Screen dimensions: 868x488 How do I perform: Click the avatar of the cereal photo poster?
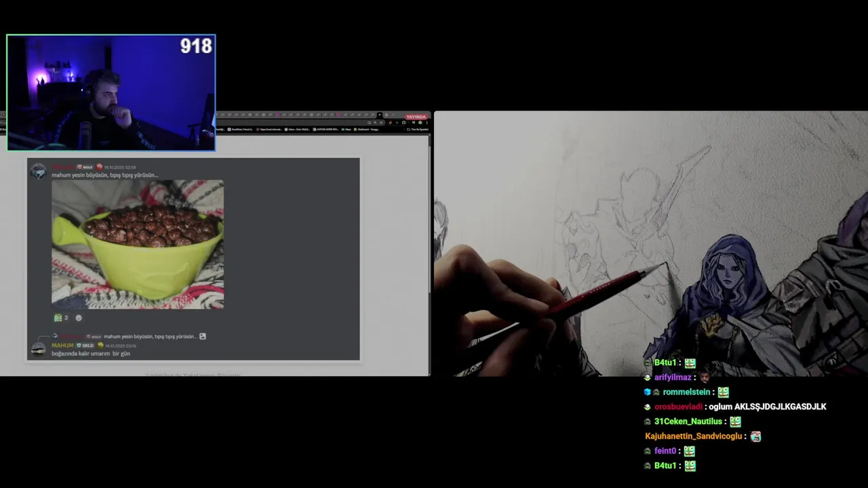point(38,171)
